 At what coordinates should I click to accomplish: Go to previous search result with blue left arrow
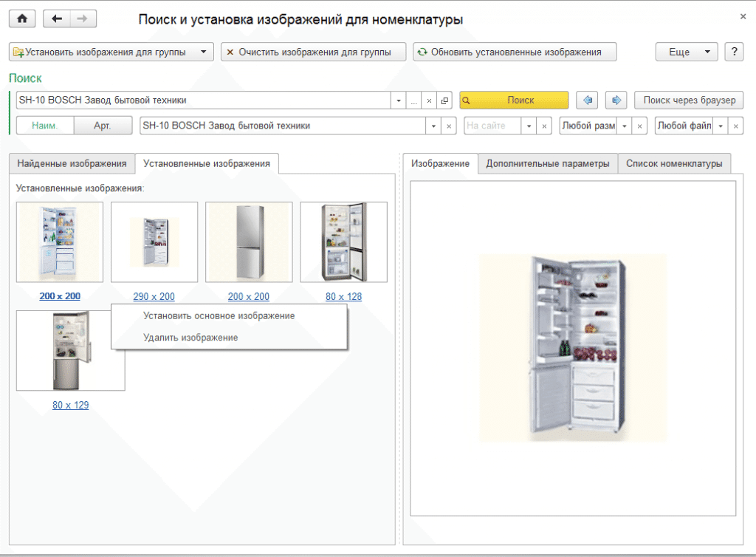[x=587, y=100]
